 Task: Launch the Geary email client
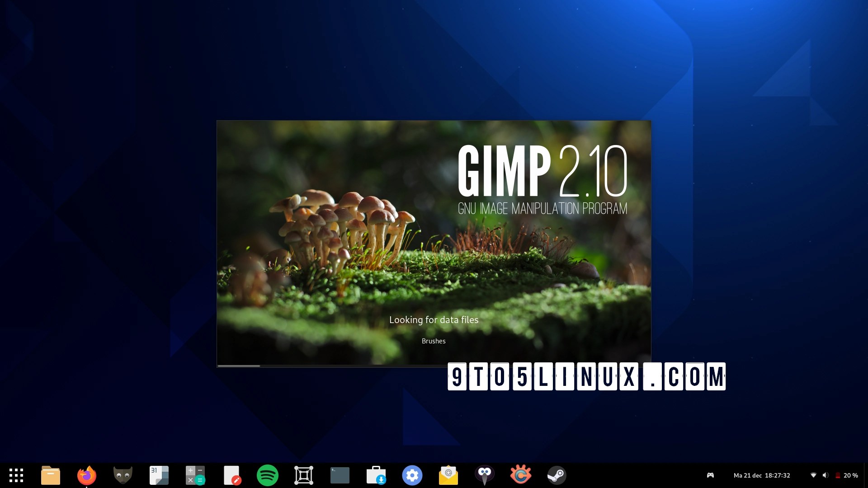coord(448,475)
